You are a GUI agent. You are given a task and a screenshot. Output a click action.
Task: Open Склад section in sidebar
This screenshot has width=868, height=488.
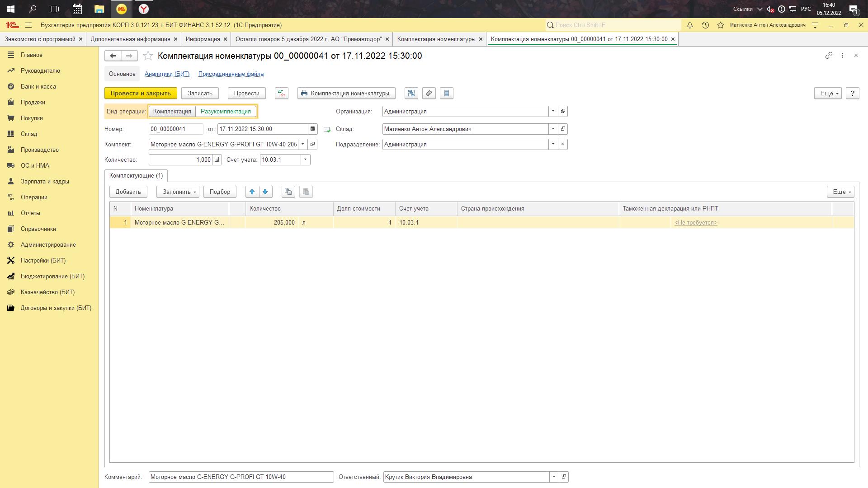pyautogui.click(x=29, y=134)
